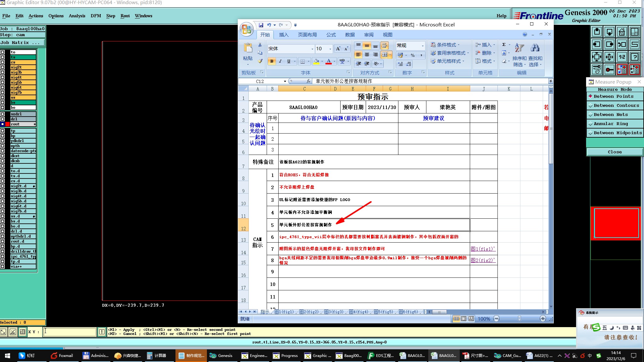This screenshot has width=644, height=362.
Task: Open the 图1(fig1) hyperlink in column J
Action: pos(483,249)
